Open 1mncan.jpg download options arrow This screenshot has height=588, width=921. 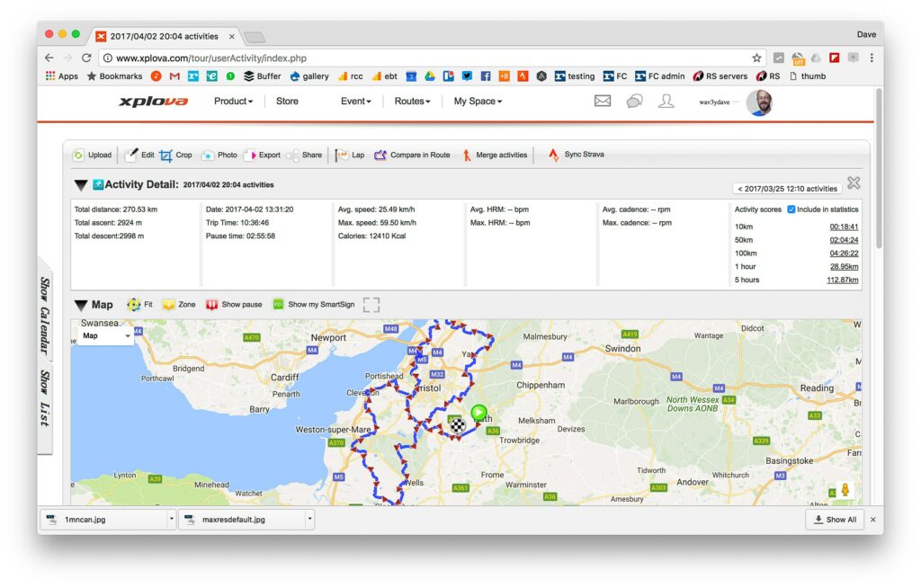(x=171, y=520)
